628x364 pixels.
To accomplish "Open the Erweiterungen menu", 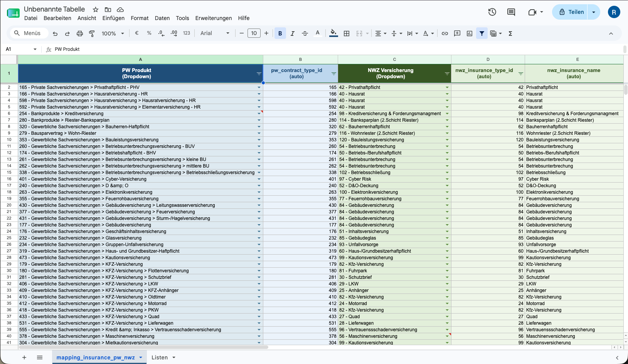I will point(214,18).
